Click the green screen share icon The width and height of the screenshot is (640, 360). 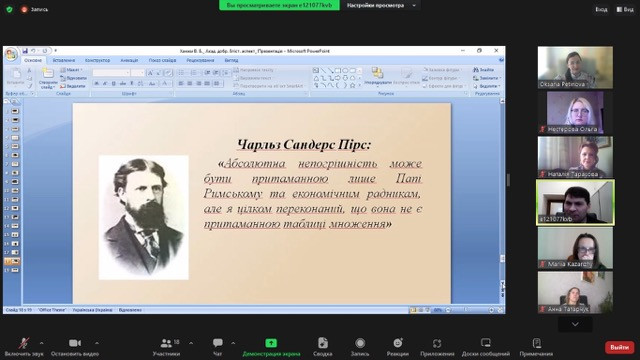tap(271, 343)
